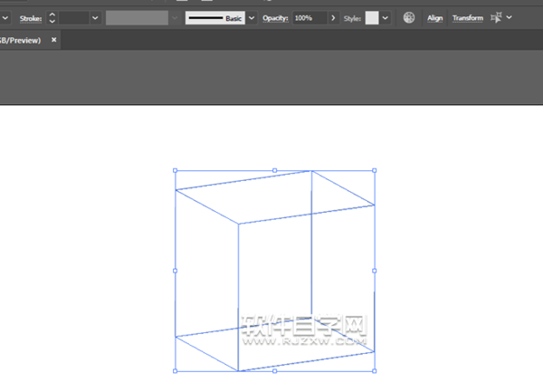Expand the variable width profile dropdown
The width and height of the screenshot is (543, 392).
(175, 17)
